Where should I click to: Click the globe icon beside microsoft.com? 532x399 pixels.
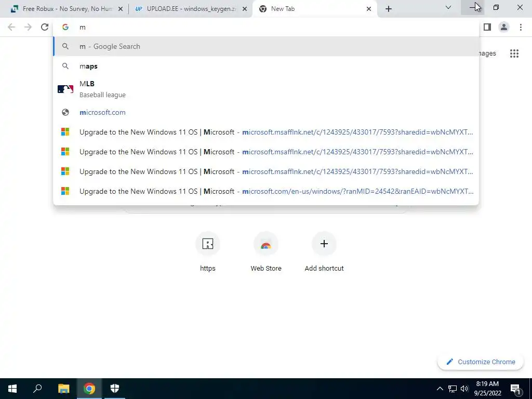[x=65, y=112]
